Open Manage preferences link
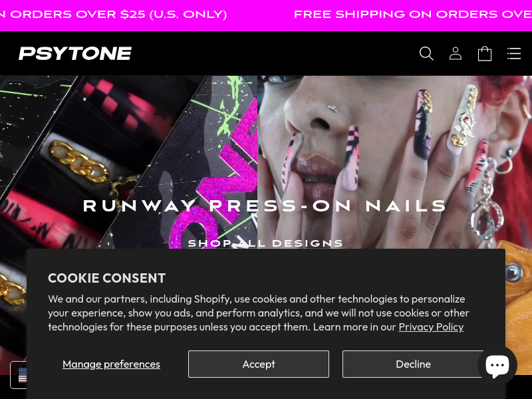The height and width of the screenshot is (399, 532). pos(111,364)
